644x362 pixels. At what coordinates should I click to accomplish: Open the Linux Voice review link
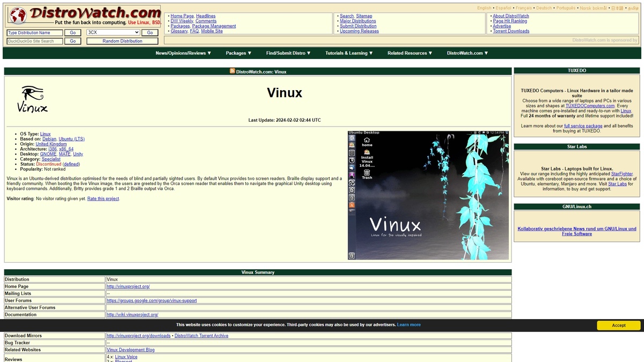pos(126,357)
